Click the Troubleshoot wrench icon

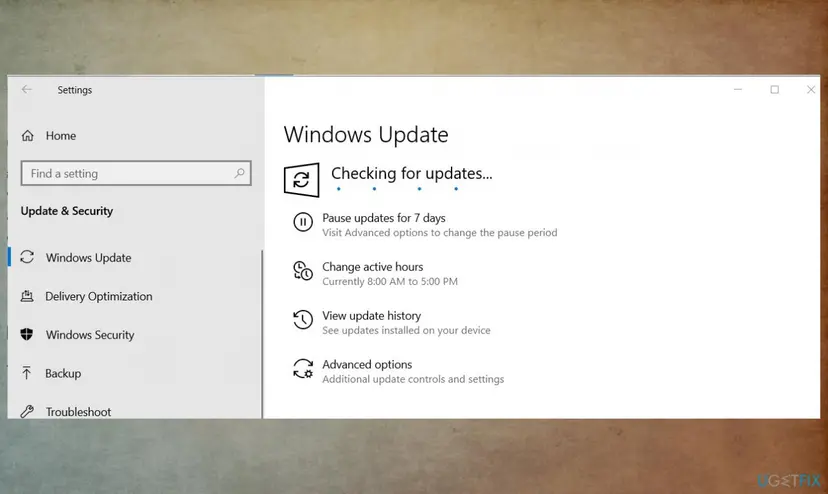click(x=27, y=411)
